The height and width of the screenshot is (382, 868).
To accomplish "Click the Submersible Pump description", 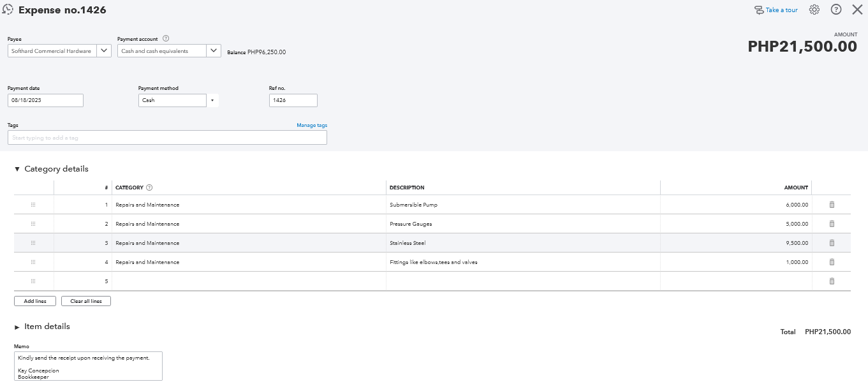I will click(x=413, y=205).
